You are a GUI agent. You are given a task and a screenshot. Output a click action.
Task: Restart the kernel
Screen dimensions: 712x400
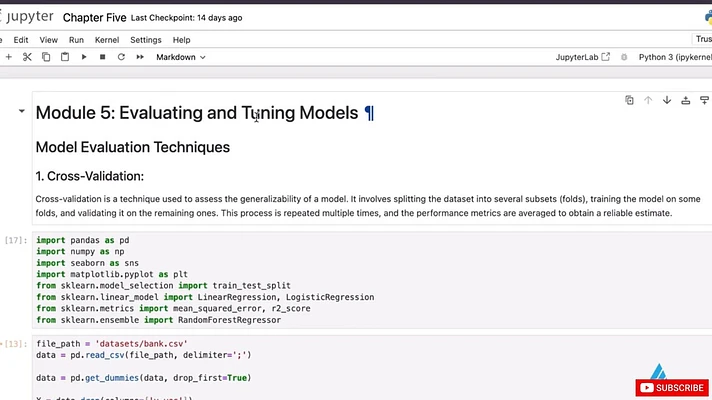[x=121, y=57]
